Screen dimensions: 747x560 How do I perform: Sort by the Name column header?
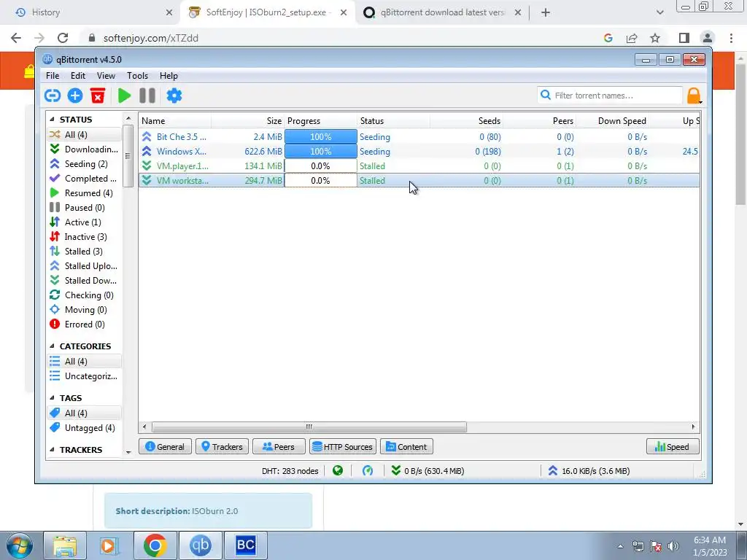click(x=175, y=121)
